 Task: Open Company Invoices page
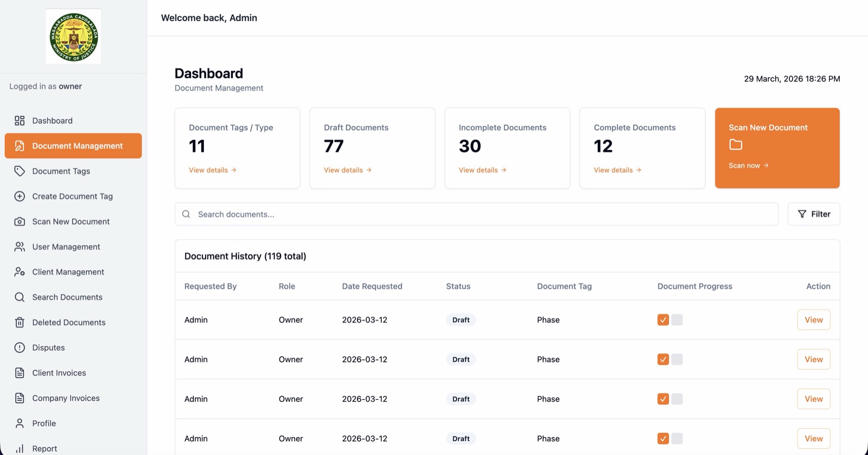tap(73, 398)
